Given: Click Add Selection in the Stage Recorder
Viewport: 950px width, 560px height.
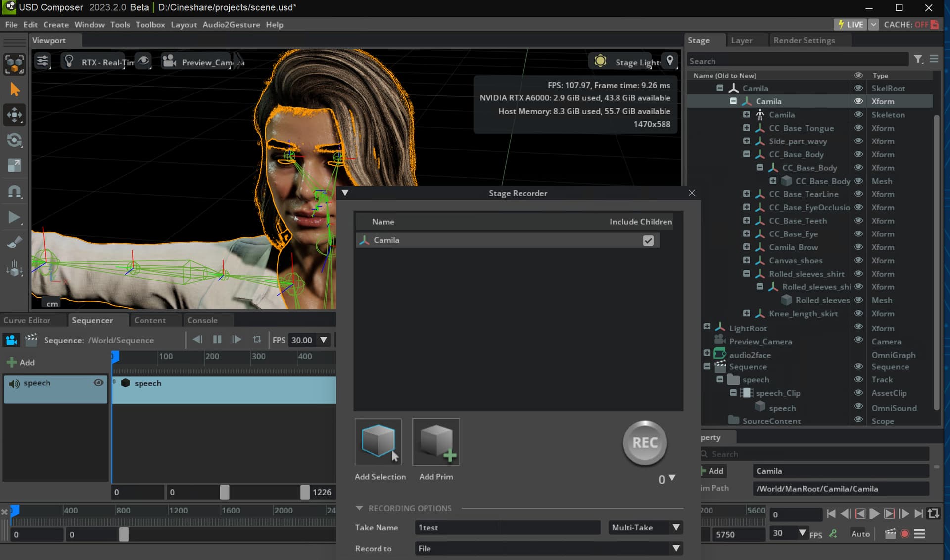Looking at the screenshot, I should pos(379,442).
